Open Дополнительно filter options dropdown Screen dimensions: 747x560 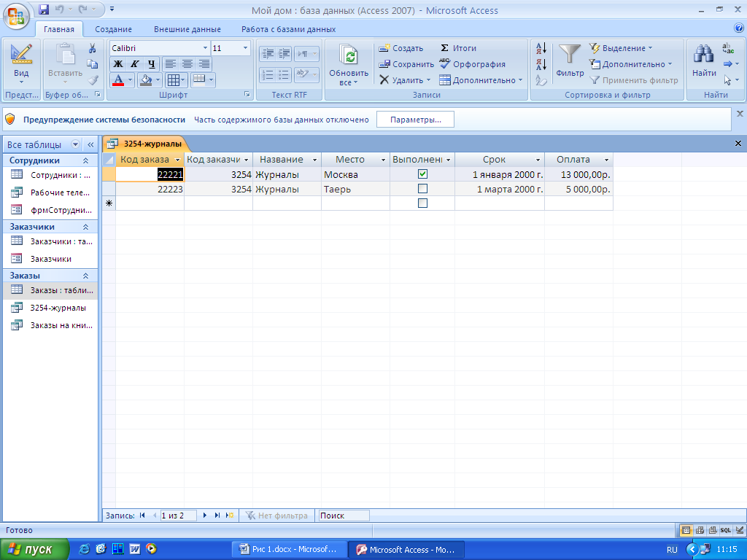[631, 64]
